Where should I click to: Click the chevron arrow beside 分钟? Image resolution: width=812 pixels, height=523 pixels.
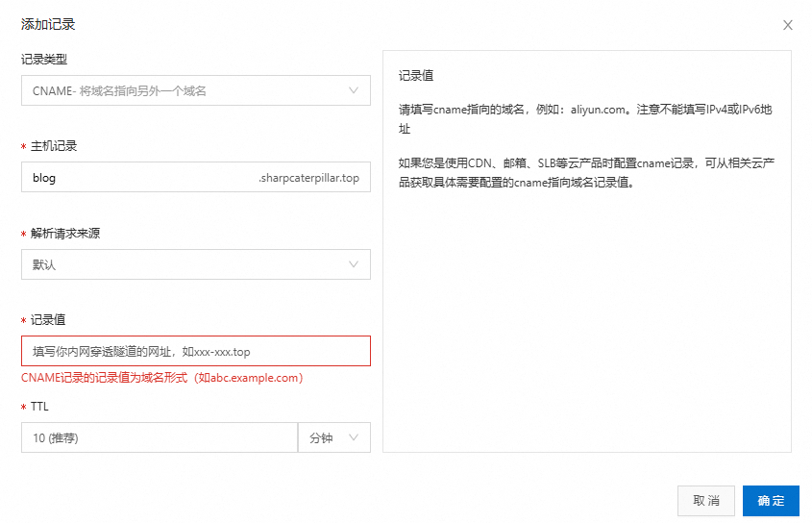pos(354,437)
